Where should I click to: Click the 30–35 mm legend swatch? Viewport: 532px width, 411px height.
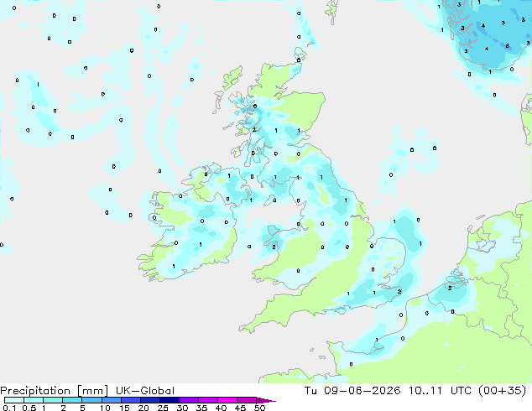click(189, 400)
